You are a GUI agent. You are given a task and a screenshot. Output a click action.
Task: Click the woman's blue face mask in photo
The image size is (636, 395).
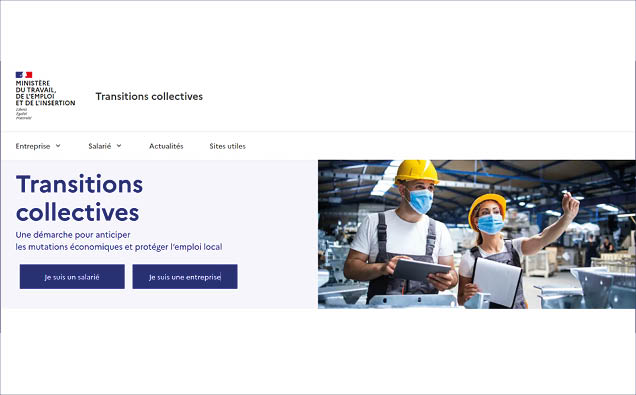coord(490,224)
